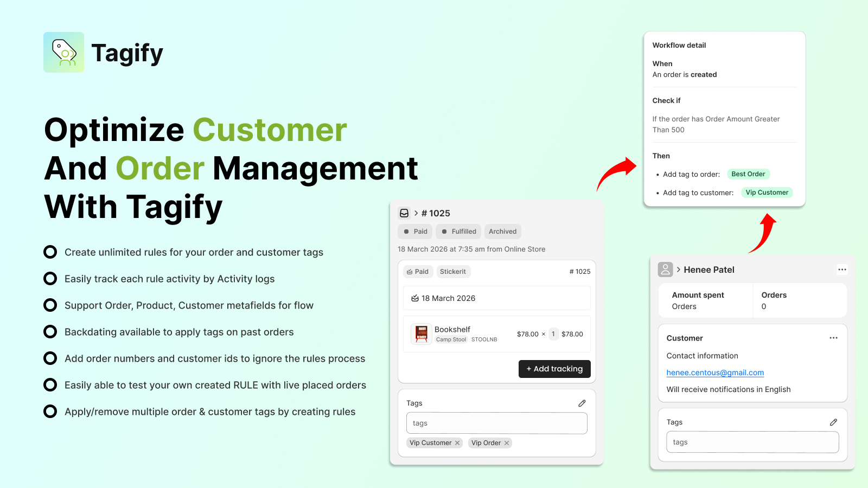Open the Bookshelf product thumbnail
Image resolution: width=868 pixels, height=488 pixels.
click(422, 334)
